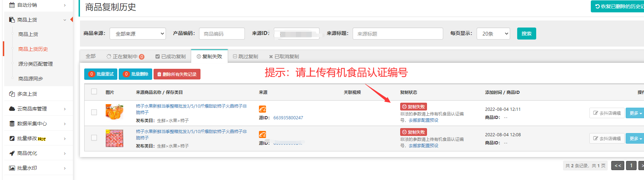Open the 商品来源 dropdown
This screenshot has width=644, height=180.
[x=138, y=34]
